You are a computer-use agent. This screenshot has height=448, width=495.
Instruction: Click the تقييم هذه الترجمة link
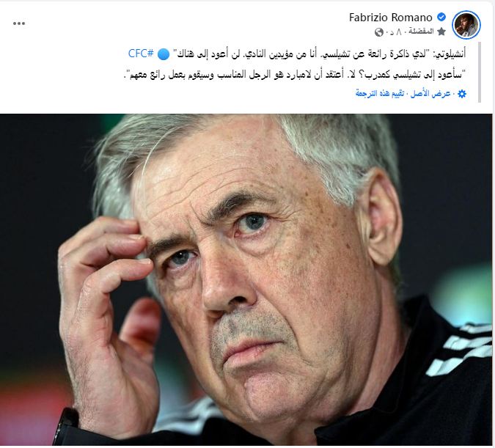pyautogui.click(x=380, y=94)
